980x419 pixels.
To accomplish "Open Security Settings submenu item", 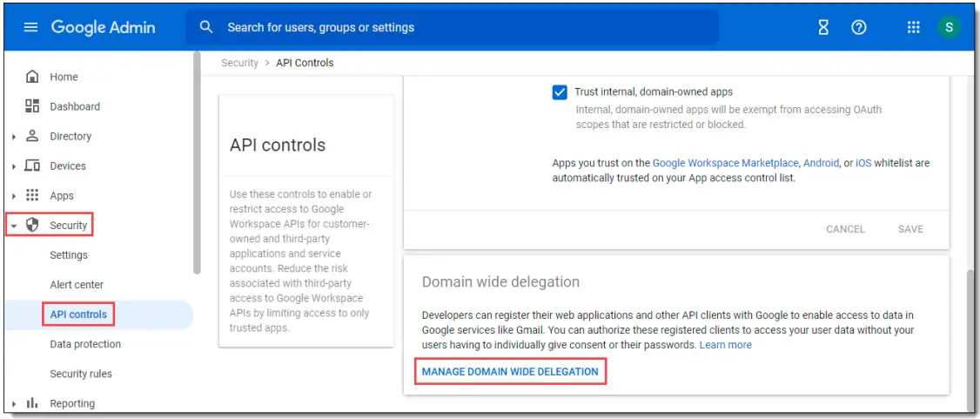I will tap(69, 255).
